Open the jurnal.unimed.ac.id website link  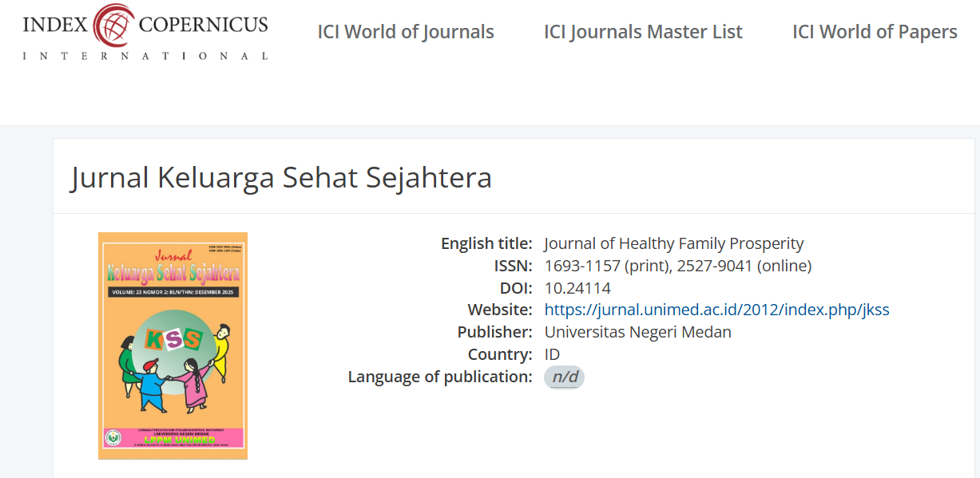coord(716,310)
